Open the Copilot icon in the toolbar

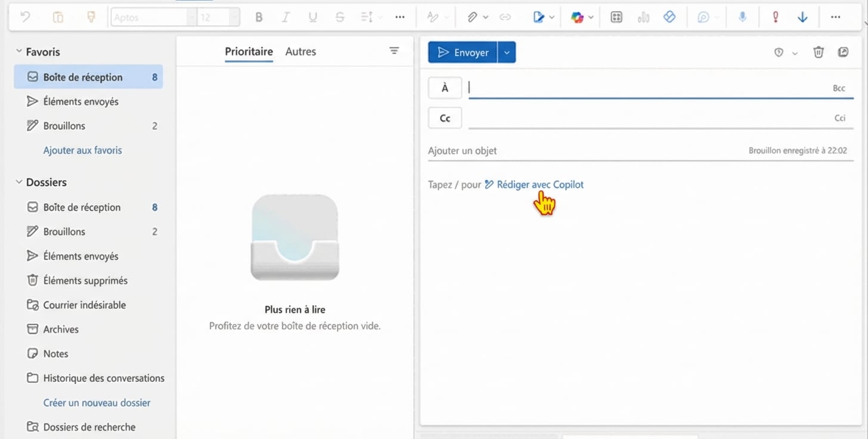click(x=576, y=17)
